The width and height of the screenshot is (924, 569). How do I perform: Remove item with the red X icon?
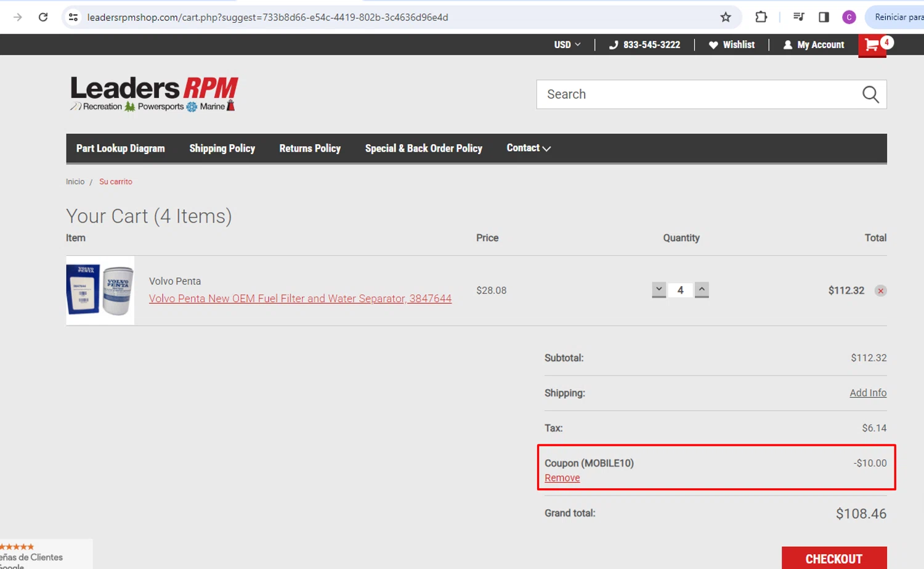(881, 291)
